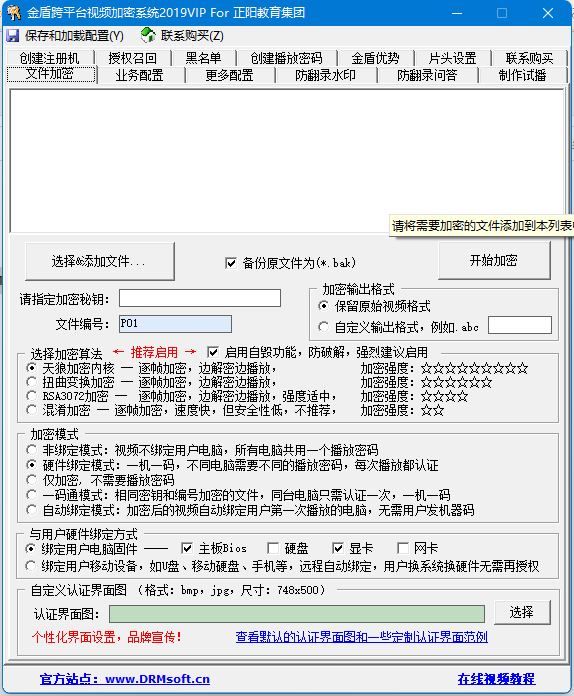Image resolution: width=574 pixels, height=696 pixels.
Task: Click the file list area for encryption
Action: (x=287, y=160)
